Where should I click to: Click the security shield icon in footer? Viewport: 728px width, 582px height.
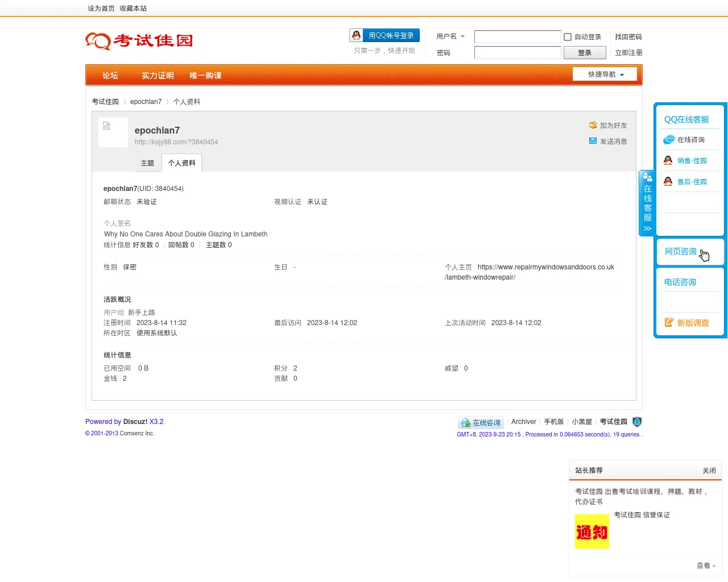tap(637, 422)
